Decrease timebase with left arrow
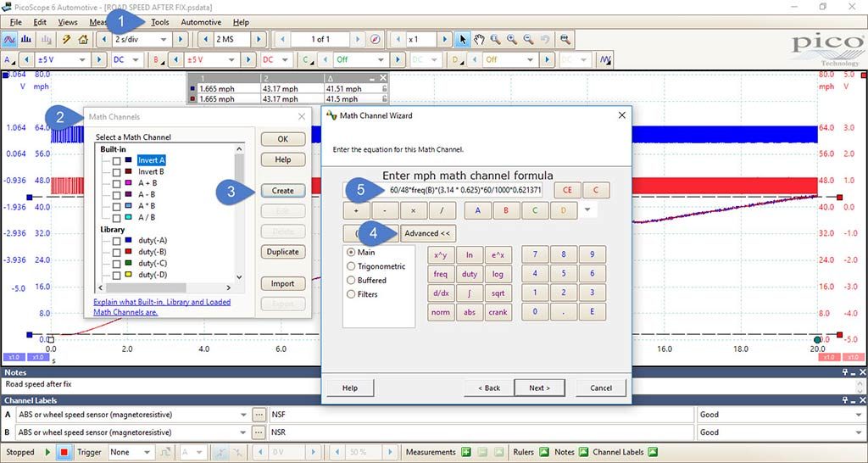The height and width of the screenshot is (463, 868). pos(103,39)
